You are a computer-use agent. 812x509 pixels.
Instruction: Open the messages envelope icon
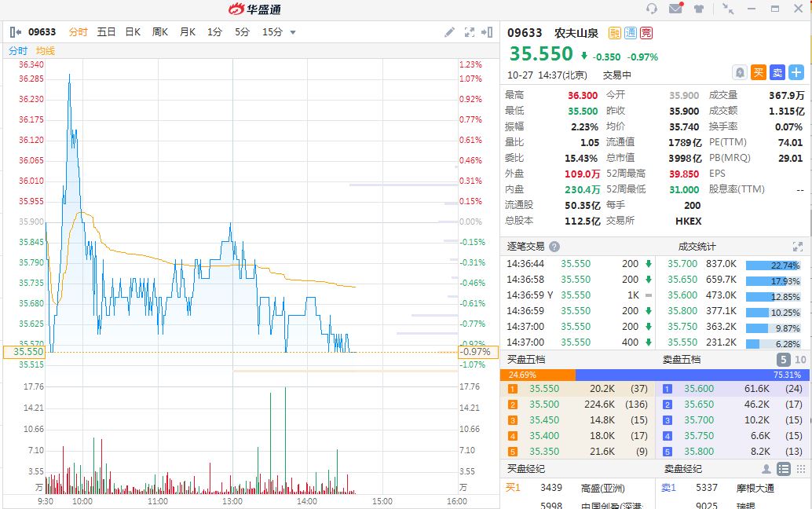pyautogui.click(x=675, y=9)
